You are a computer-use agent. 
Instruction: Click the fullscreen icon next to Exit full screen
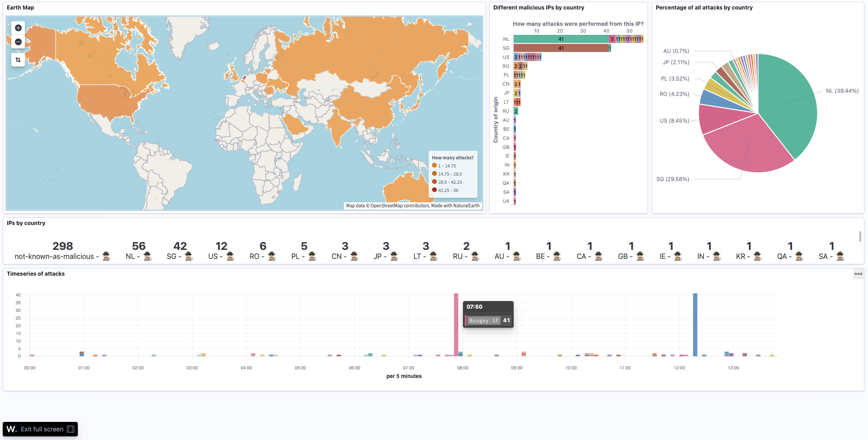coord(70,429)
